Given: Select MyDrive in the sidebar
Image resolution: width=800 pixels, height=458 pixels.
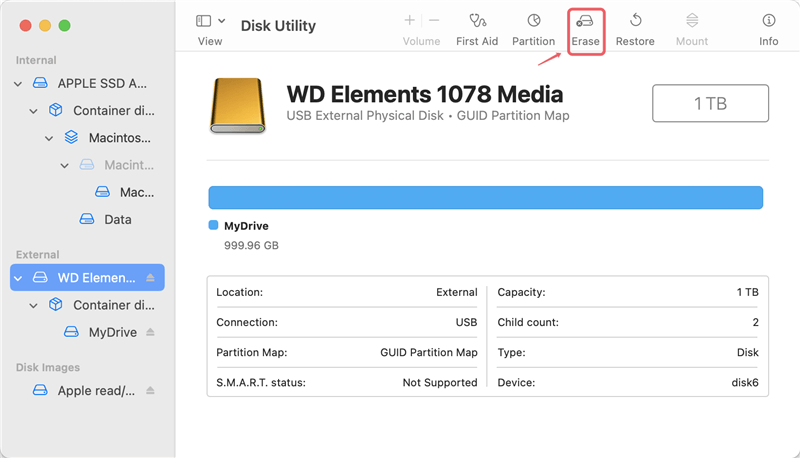Looking at the screenshot, I should coord(112,332).
